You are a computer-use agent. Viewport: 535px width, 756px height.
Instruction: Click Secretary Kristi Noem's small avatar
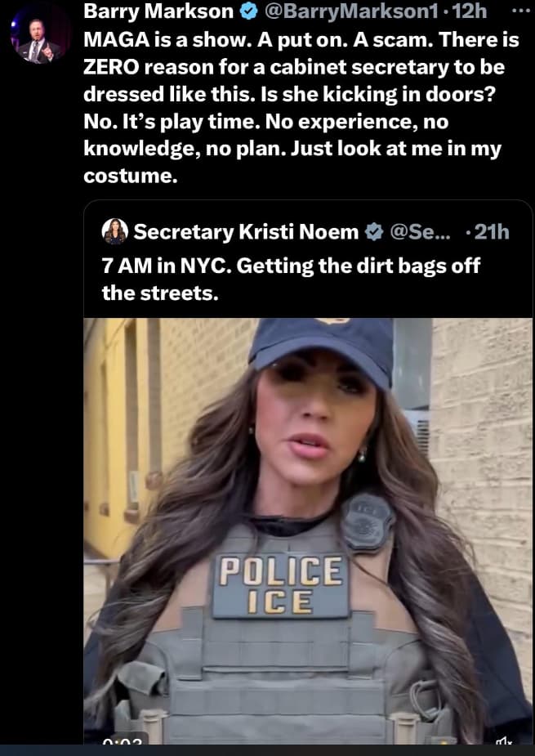click(114, 231)
